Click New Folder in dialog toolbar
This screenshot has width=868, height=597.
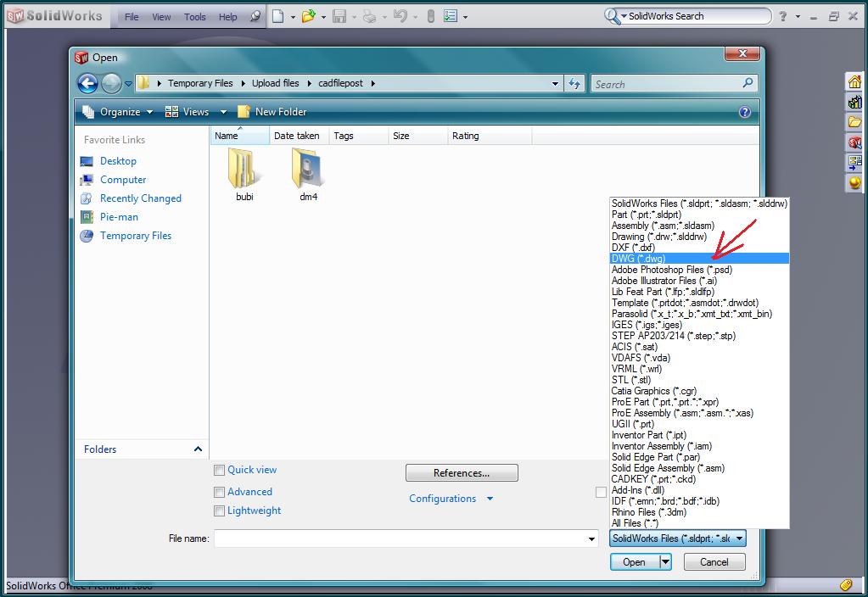click(272, 112)
